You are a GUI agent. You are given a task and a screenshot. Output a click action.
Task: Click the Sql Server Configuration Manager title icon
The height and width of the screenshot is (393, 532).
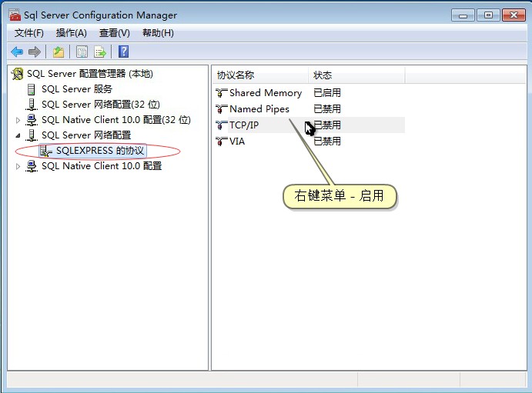[15, 15]
